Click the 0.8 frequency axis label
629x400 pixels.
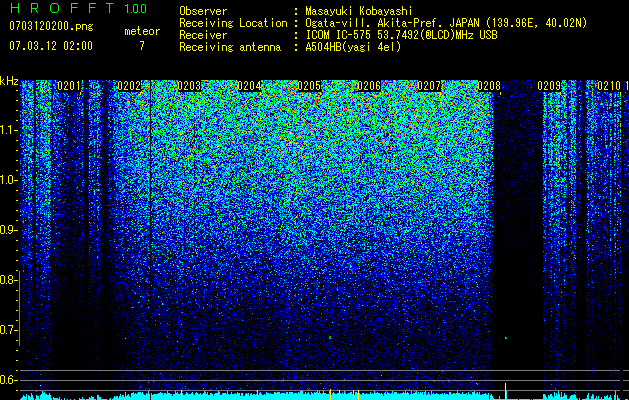pos(7,280)
